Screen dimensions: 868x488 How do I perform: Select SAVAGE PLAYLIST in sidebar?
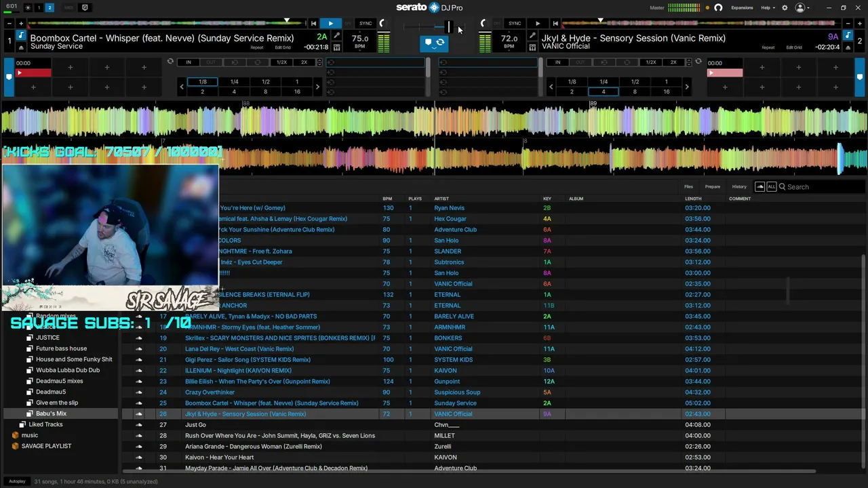(x=46, y=446)
